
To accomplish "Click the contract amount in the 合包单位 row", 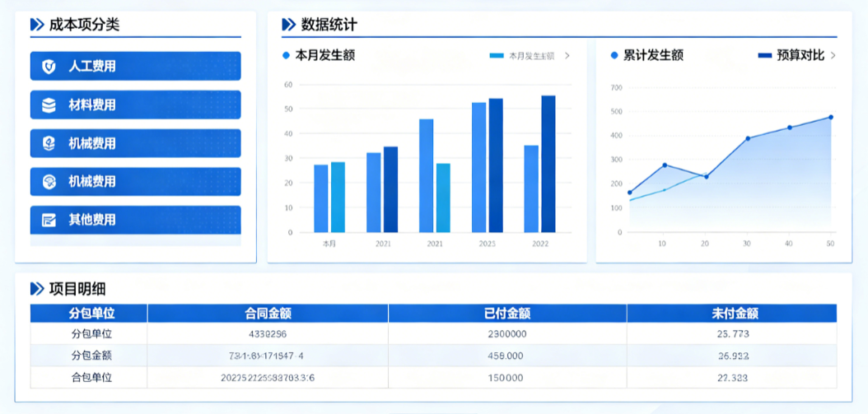I will [x=268, y=378].
